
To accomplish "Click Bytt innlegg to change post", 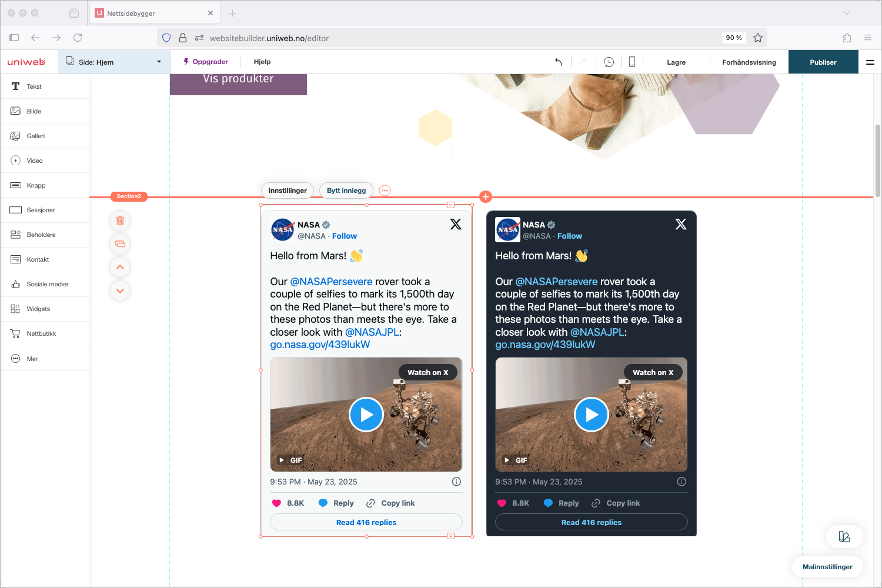I will click(346, 191).
